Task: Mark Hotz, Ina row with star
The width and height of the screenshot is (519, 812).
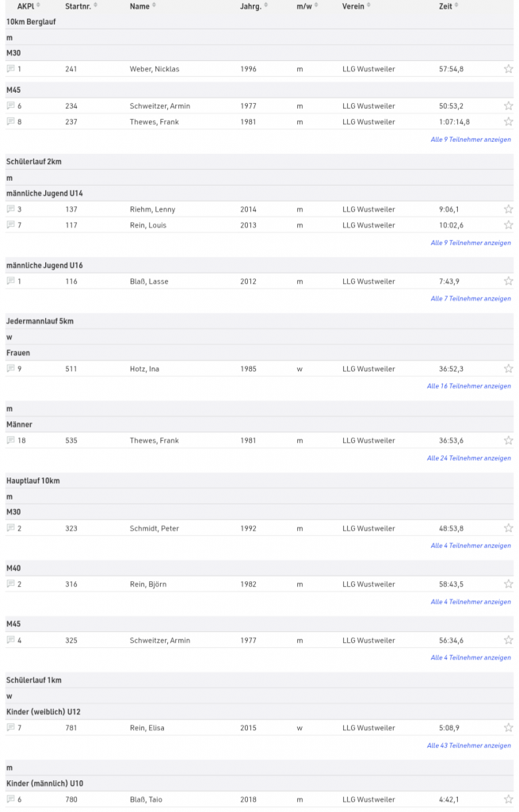Action: point(508,369)
